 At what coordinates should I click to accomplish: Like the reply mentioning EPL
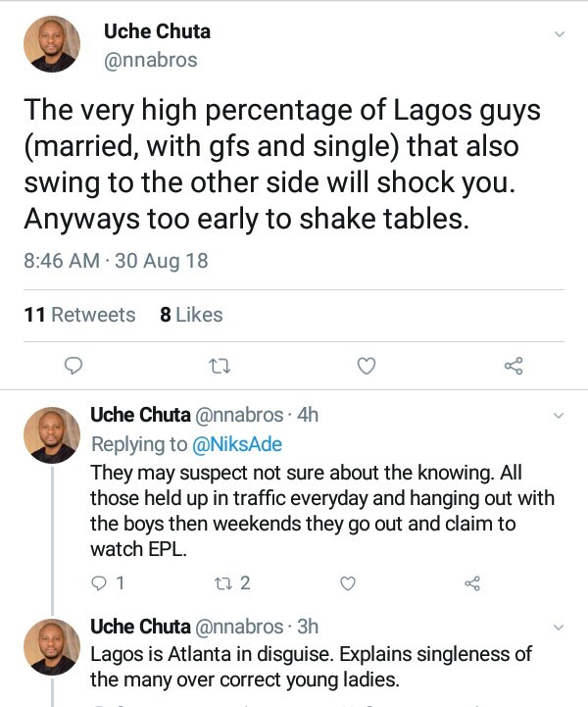347,583
